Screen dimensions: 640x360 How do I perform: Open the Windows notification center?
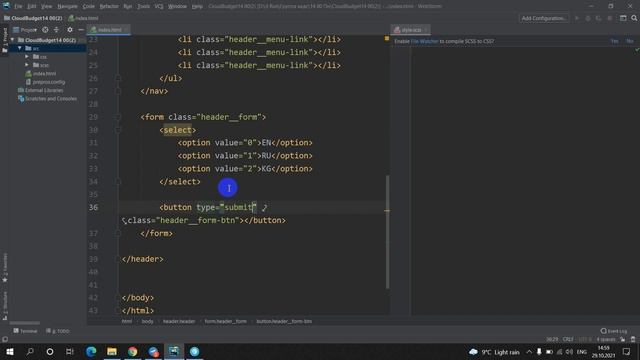pyautogui.click(x=627, y=351)
